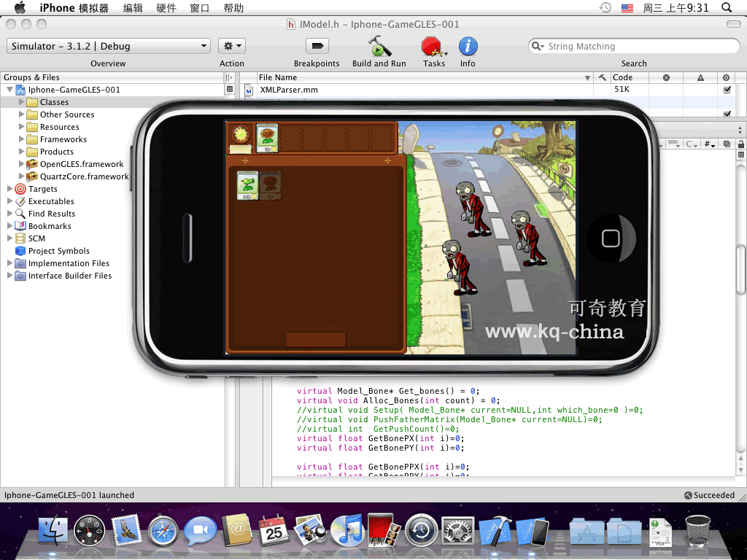Viewport: 747px width, 560px height.
Task: Collapse the Iphone-GameGLES-001 project tree
Action: (10, 90)
